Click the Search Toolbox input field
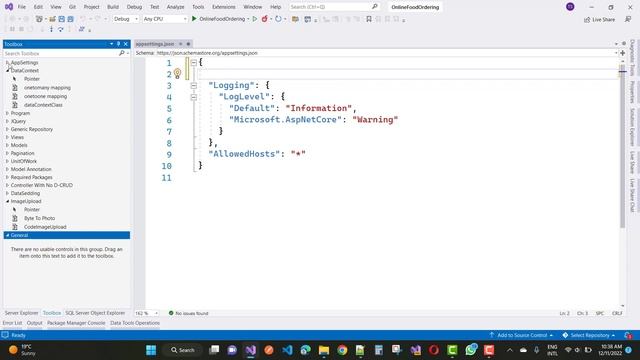This screenshot has width=640, height=360. [x=60, y=53]
